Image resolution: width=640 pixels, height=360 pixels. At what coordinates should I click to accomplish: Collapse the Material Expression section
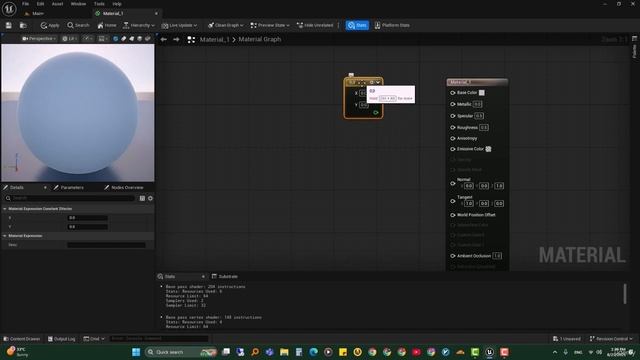pyautogui.click(x=5, y=236)
